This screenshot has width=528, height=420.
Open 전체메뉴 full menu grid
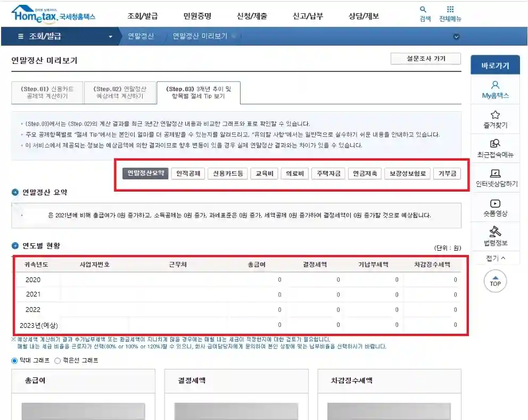click(450, 12)
